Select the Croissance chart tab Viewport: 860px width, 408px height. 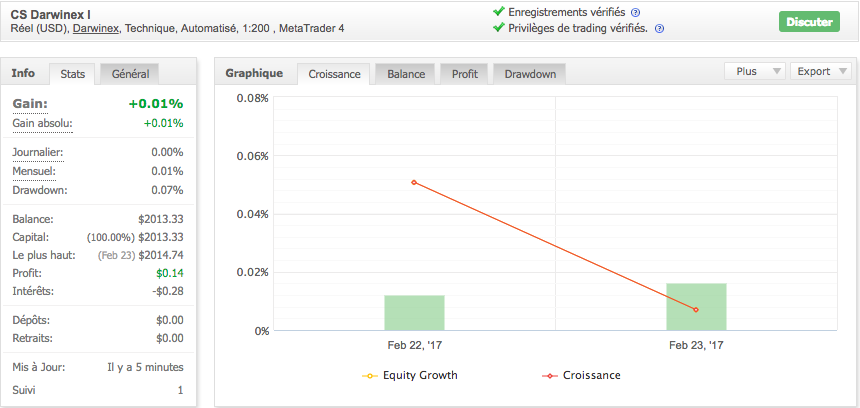335,74
